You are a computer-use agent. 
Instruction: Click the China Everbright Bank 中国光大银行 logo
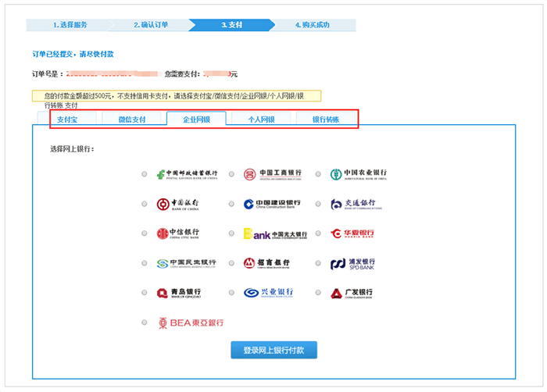tap(275, 233)
